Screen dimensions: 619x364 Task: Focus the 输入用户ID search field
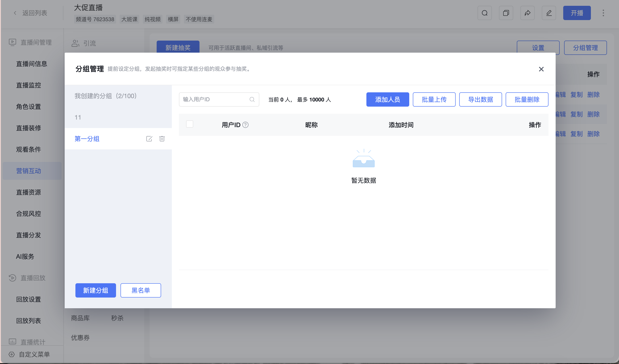point(219,99)
